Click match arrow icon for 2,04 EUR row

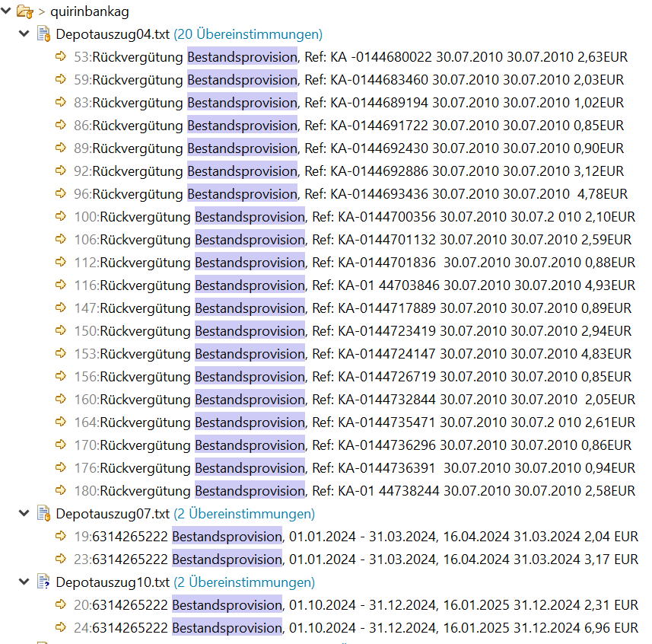61,536
